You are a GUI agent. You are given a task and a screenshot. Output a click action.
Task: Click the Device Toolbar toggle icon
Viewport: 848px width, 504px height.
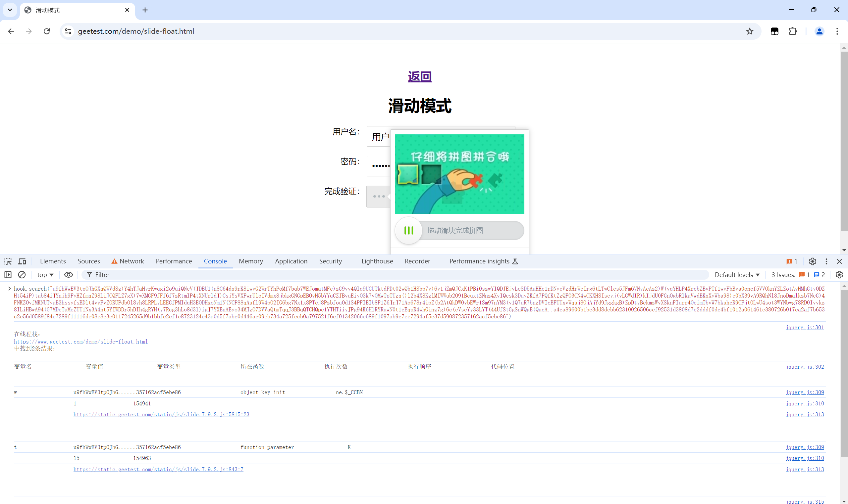(x=22, y=261)
